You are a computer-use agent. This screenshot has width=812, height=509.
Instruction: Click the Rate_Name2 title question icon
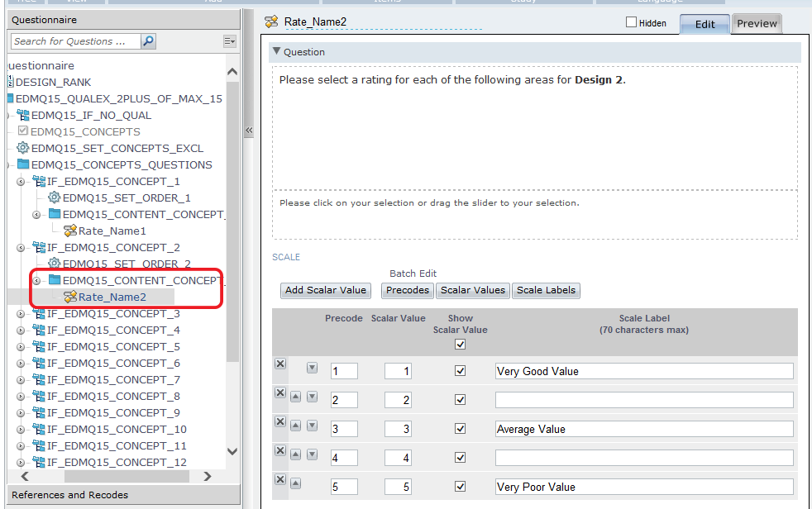click(x=271, y=21)
